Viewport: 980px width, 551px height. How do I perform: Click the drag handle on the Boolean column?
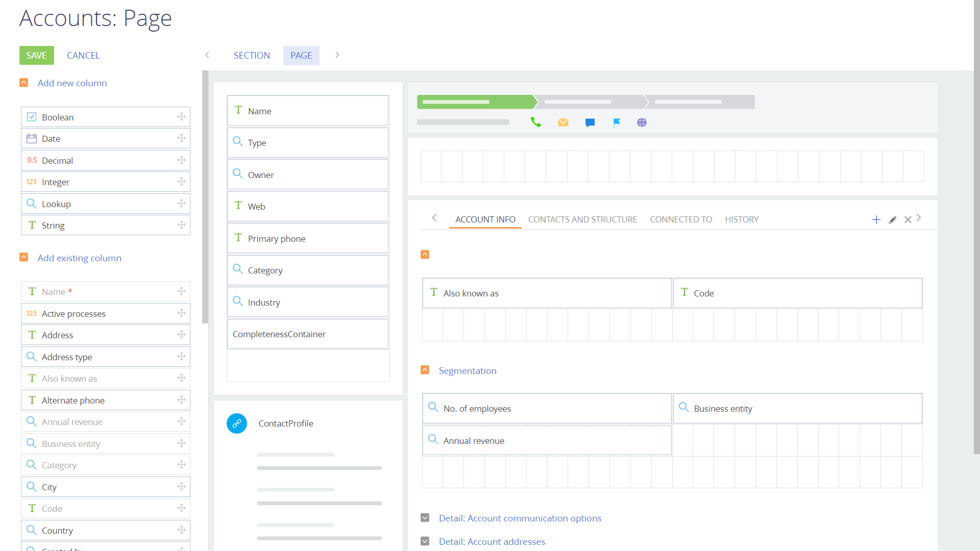point(181,116)
